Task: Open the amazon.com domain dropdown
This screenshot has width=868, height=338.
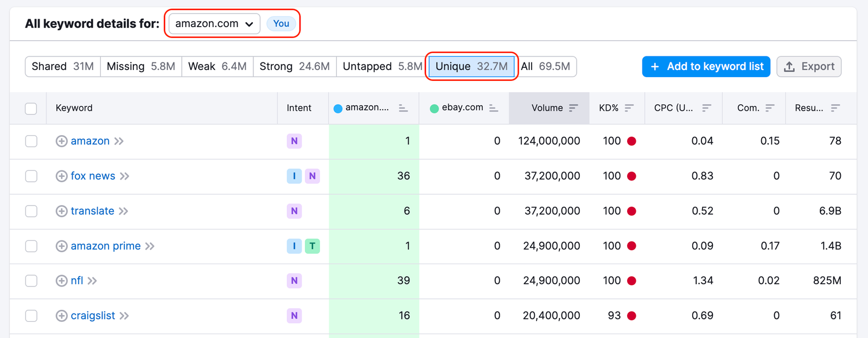Action: pyautogui.click(x=214, y=24)
